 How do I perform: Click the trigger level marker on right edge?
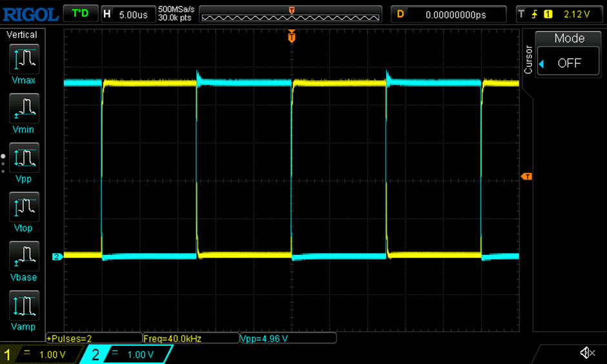click(526, 176)
